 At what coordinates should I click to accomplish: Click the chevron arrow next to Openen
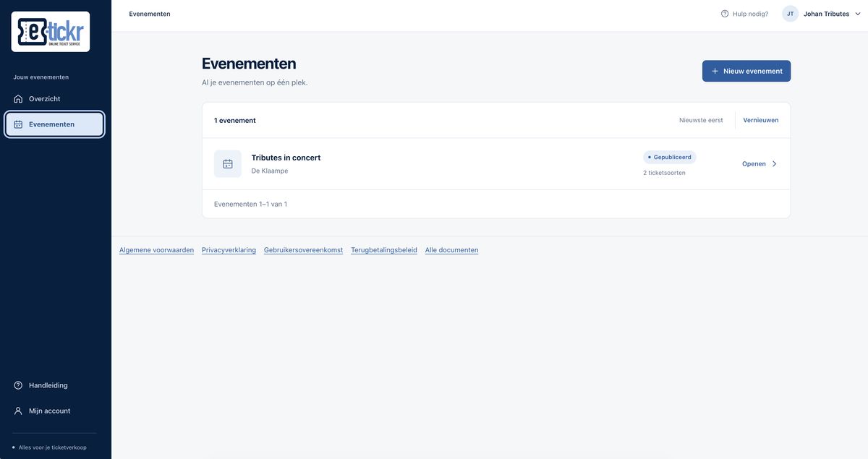pos(775,164)
